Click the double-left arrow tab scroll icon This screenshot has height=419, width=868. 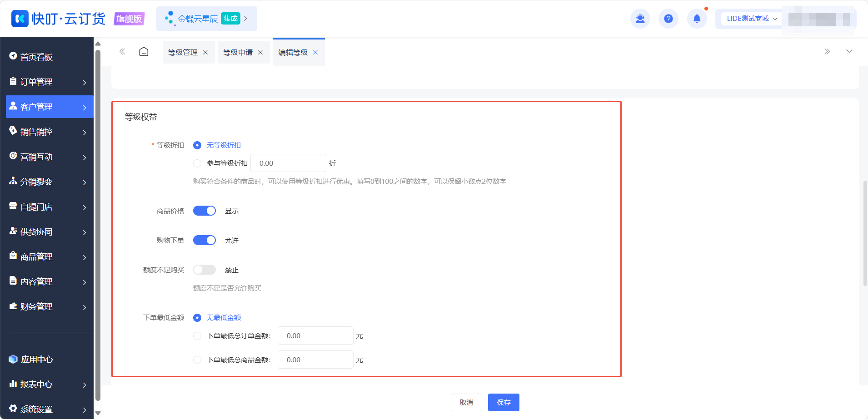[x=122, y=52]
